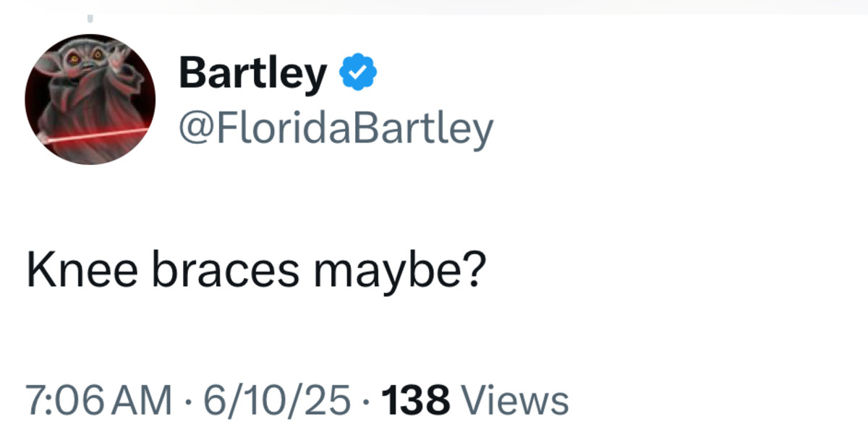868x443 pixels.
Task: Open Bartley's profile picture avatar
Action: click(90, 99)
